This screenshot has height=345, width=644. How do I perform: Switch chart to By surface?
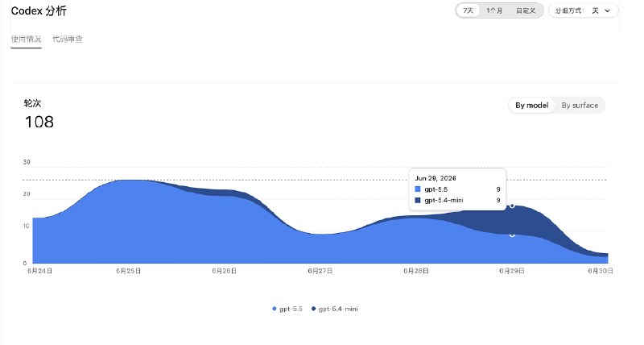coord(580,106)
